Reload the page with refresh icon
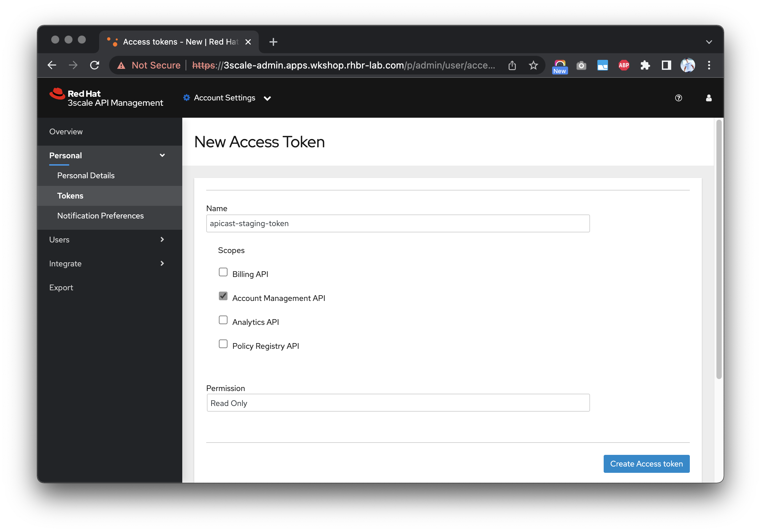Screen dimensions: 761x532 95,65
